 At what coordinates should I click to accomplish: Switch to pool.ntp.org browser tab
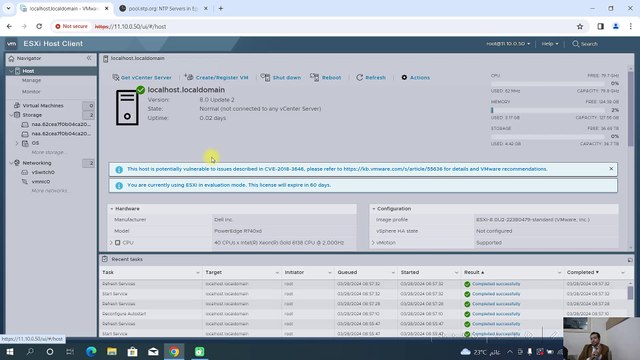(x=163, y=9)
